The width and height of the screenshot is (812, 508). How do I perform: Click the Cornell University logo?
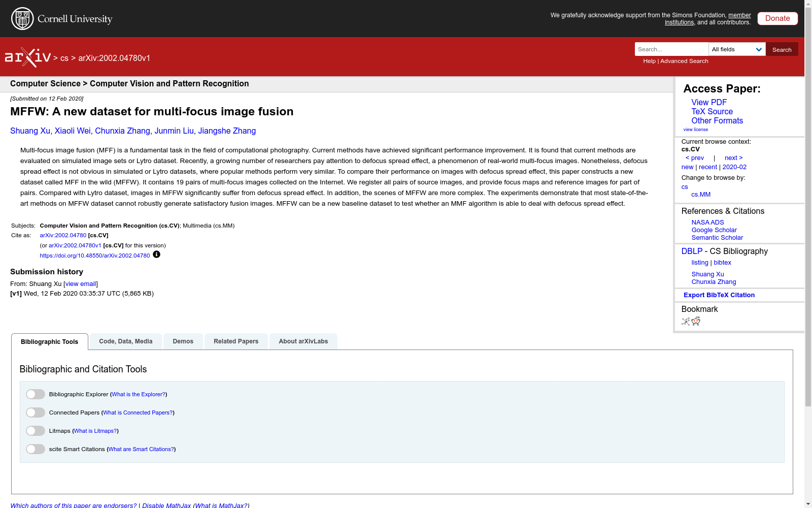click(x=61, y=19)
